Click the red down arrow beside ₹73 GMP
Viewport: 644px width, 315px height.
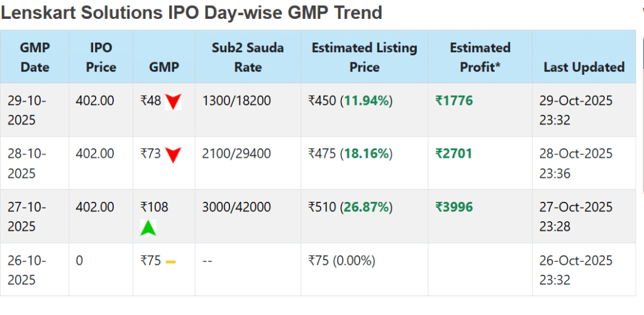tap(173, 155)
